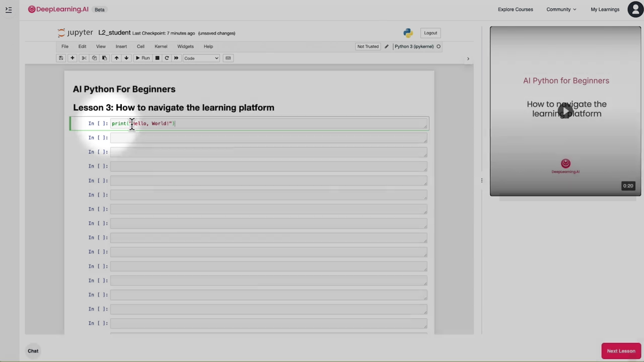Screen dimensions: 644x362
Task: Interrupt the kernel with the stop icon
Action: 157,58
